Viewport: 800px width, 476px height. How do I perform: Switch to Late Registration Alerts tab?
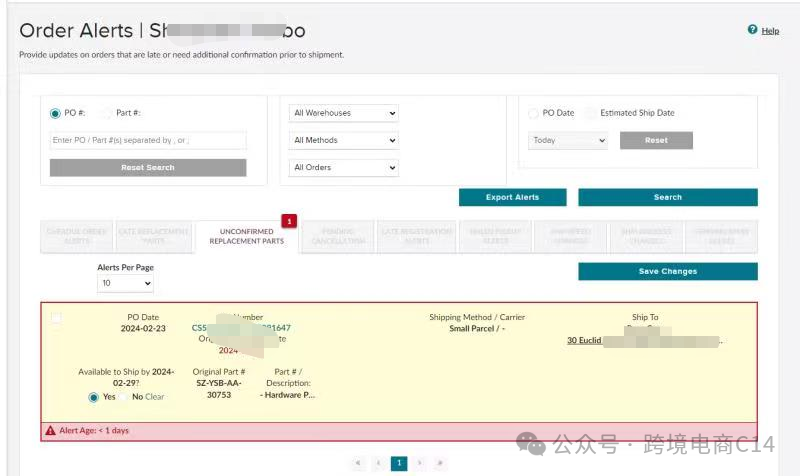(417, 236)
